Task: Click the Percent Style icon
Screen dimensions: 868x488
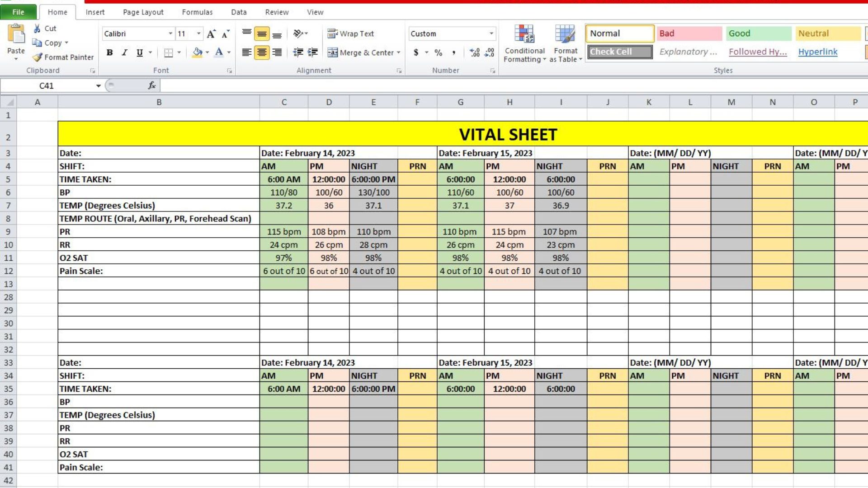Action: [438, 52]
